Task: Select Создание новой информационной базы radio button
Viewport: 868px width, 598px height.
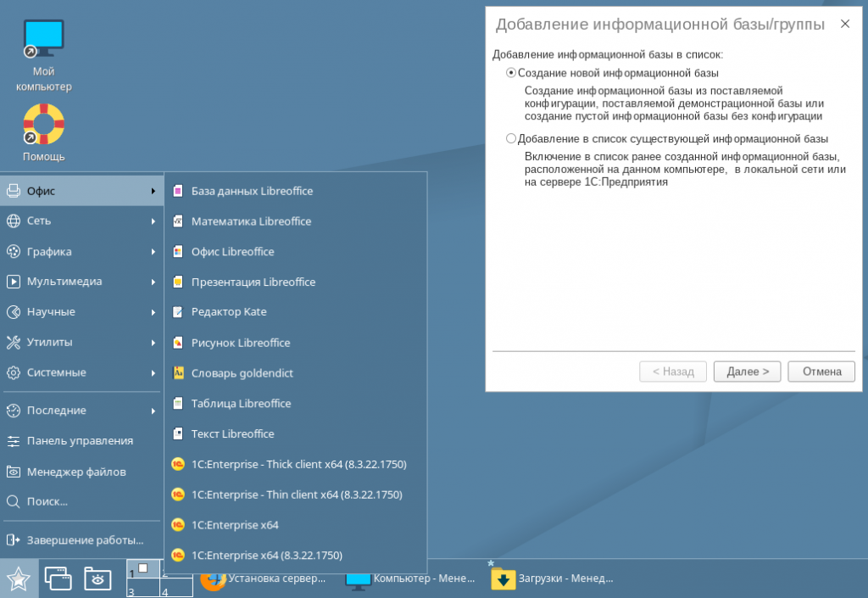Action: pos(511,73)
